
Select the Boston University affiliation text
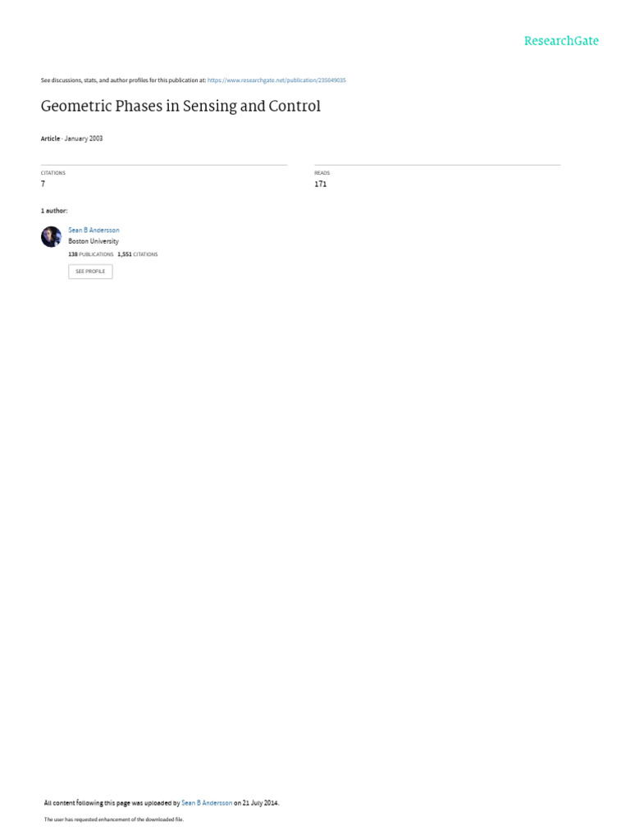(94, 241)
